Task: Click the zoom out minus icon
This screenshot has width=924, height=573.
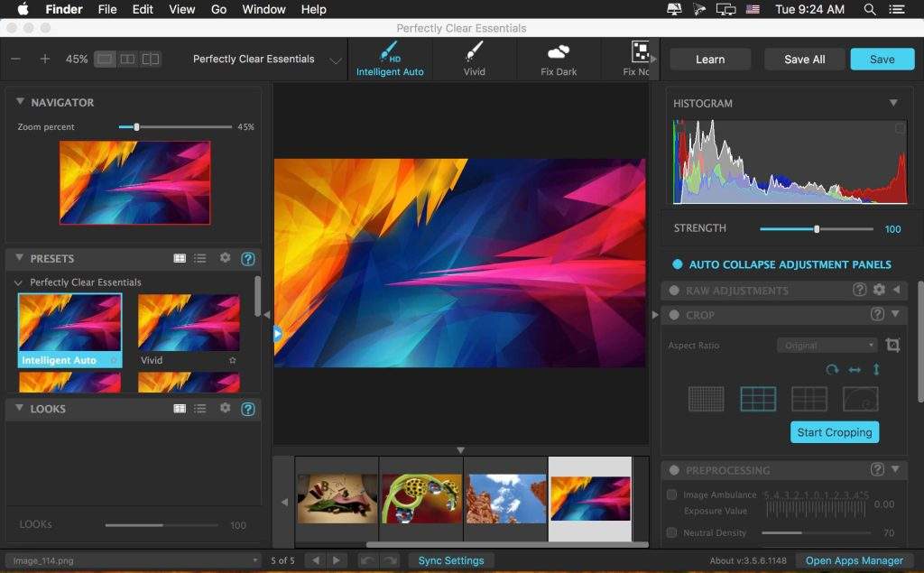Action: tap(15, 60)
